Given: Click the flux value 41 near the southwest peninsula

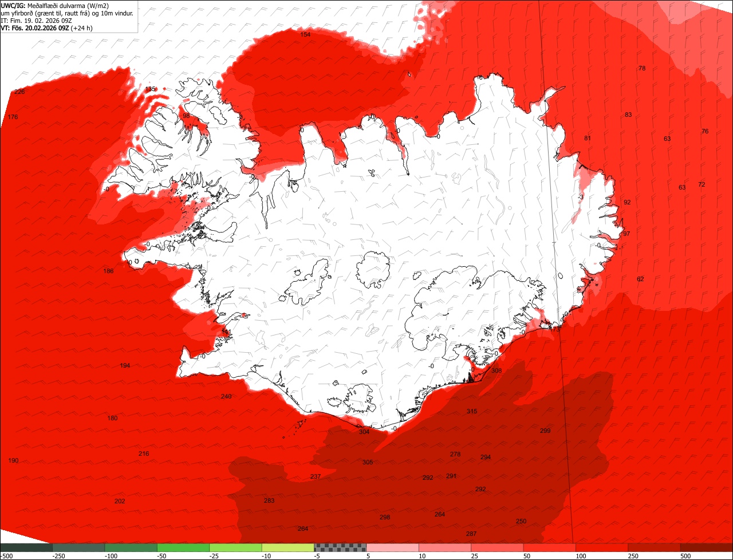Looking at the screenshot, I should click(227, 332).
